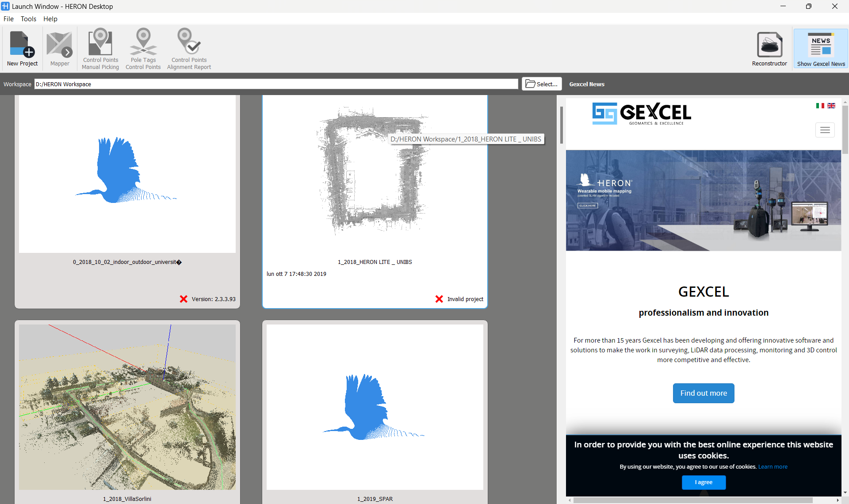Expand the Gexcel website hamburger menu
This screenshot has height=504, width=849.
(x=825, y=130)
